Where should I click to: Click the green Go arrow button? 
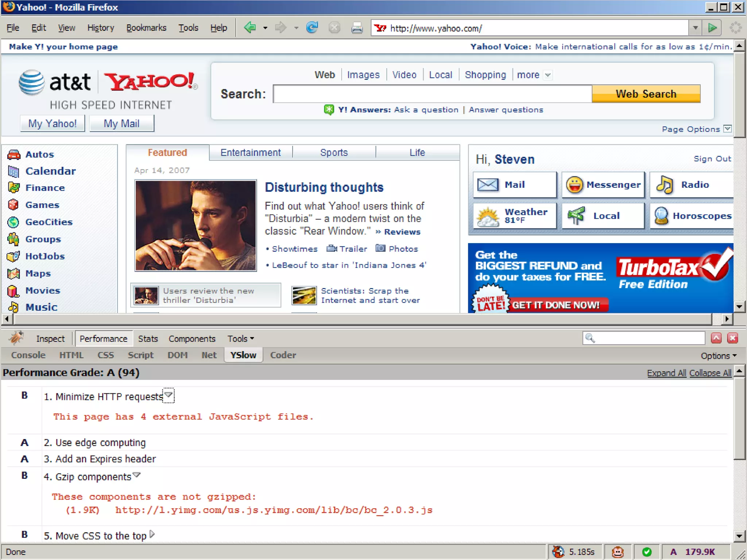click(712, 28)
